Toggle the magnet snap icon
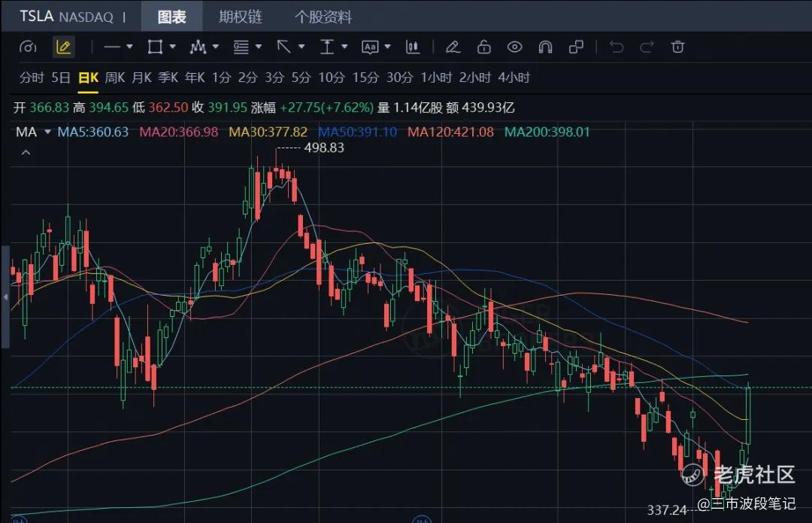The width and height of the screenshot is (812, 523). pos(545,47)
